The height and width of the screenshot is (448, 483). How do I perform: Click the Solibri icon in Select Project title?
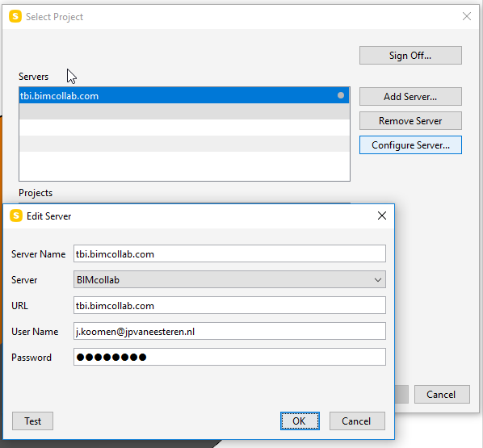pyautogui.click(x=15, y=16)
